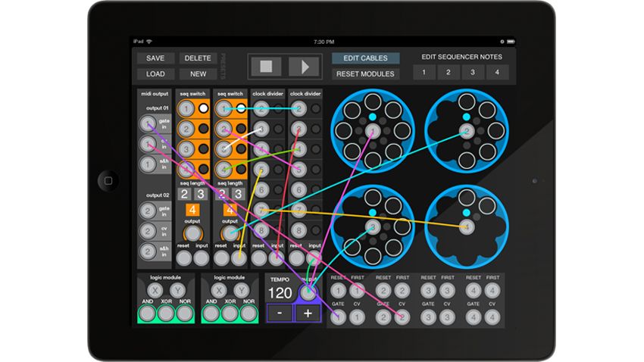Toggle the step 4 dot, left seq switch
Image resolution: width=644 pixels, height=362 pixels.
click(x=203, y=169)
